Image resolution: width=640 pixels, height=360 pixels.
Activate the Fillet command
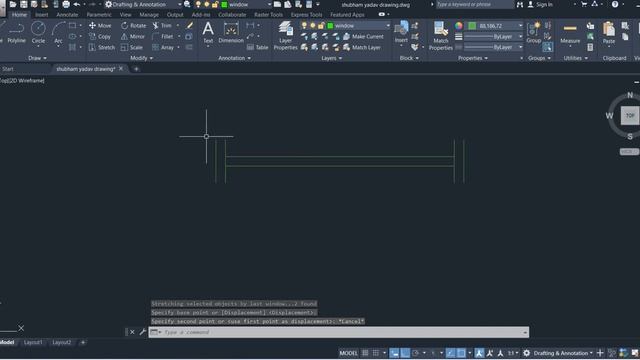[162, 36]
